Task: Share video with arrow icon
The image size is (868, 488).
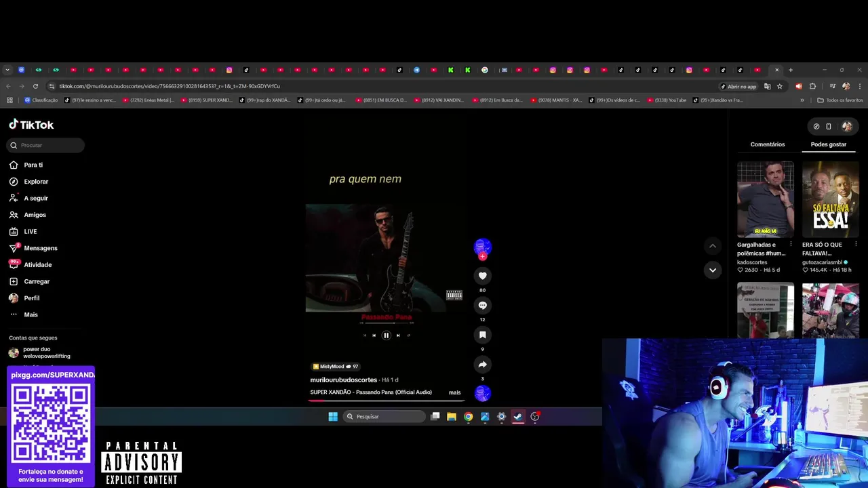Action: tap(482, 365)
